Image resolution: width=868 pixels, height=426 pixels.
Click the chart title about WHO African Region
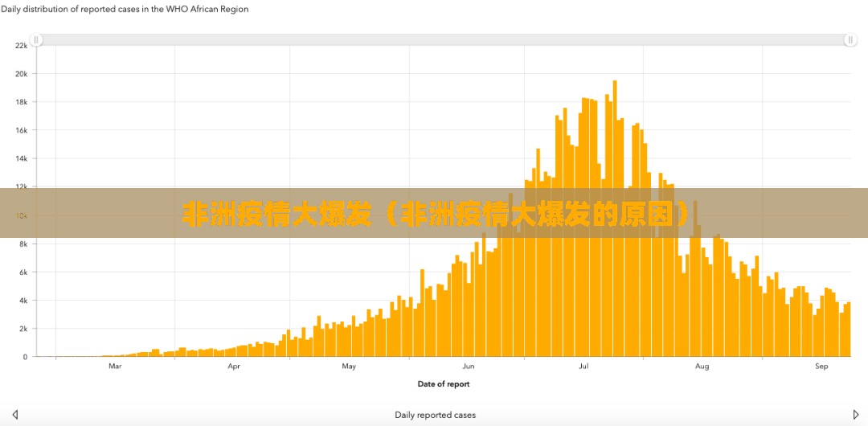pyautogui.click(x=125, y=10)
